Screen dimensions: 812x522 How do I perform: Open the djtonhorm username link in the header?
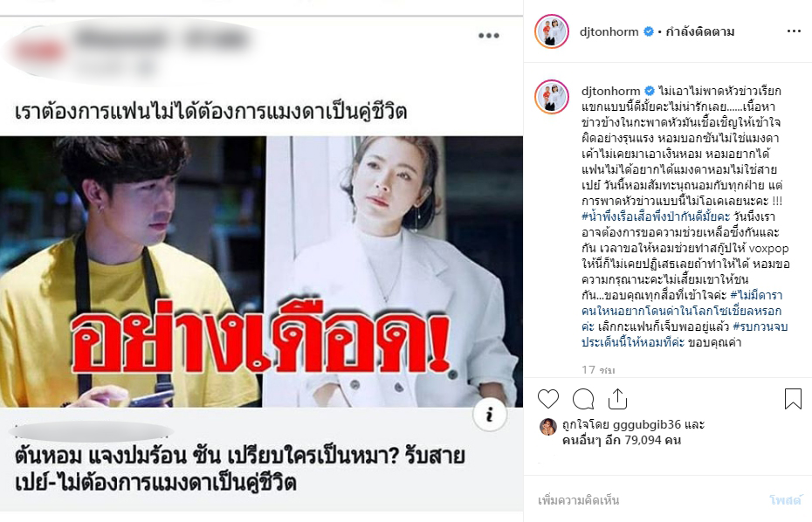pyautogui.click(x=609, y=31)
